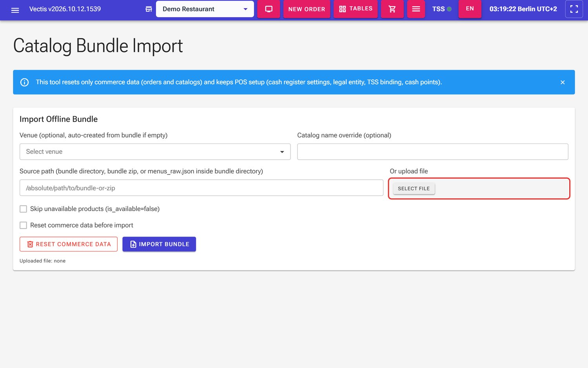Viewport: 588px width, 368px height.
Task: Open the shopping cart
Action: (x=392, y=9)
